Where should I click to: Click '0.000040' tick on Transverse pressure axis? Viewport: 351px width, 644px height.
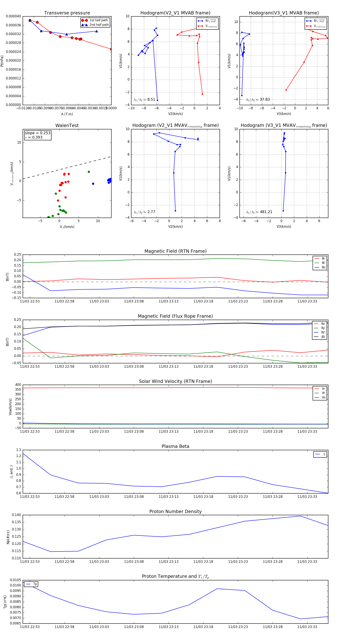tap(13, 16)
